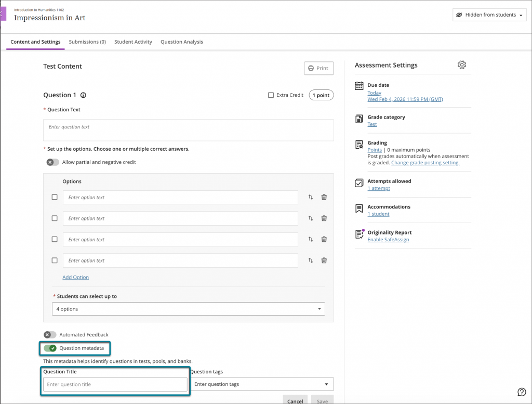Open the Question Analysis tab
Image resolution: width=532 pixels, height=404 pixels.
(181, 42)
